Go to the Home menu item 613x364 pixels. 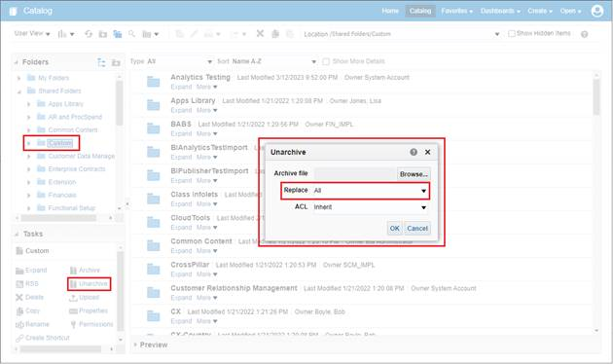click(390, 11)
